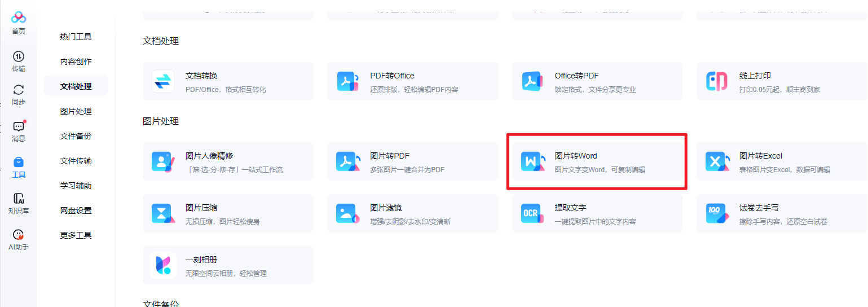
Task: Click the 一刻相册 album icon
Action: point(163,265)
